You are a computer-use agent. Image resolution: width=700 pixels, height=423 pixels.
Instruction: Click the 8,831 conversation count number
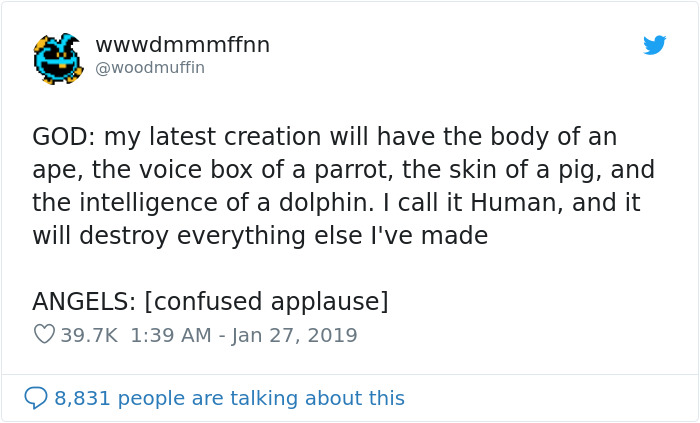(x=85, y=398)
